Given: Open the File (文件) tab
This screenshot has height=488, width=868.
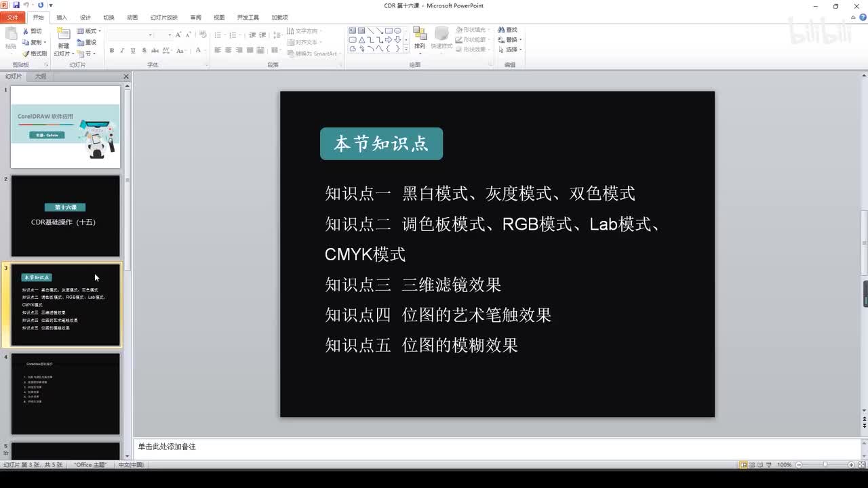Looking at the screenshot, I should pos(13,18).
